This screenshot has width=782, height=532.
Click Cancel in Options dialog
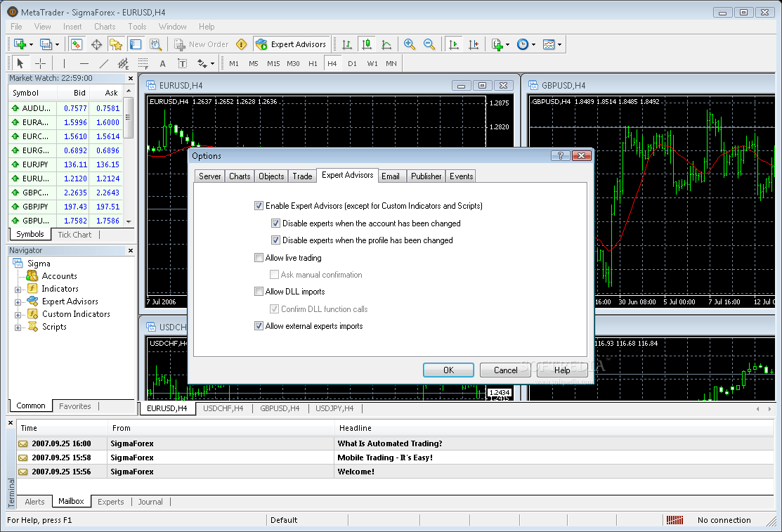point(506,370)
